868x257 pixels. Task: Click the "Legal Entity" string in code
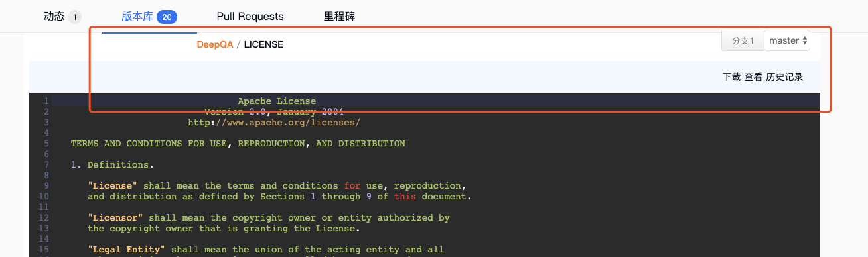coord(127,250)
